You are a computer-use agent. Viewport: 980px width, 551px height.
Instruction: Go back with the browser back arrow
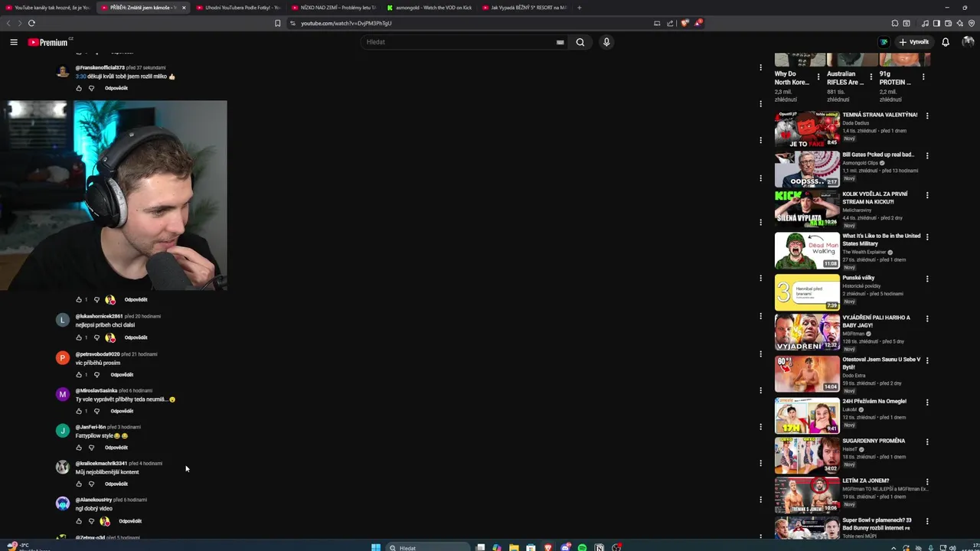8,23
